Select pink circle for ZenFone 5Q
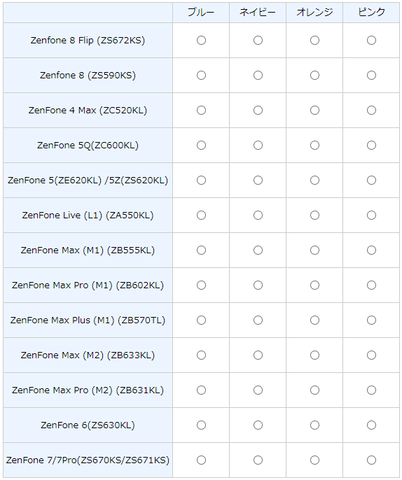Viewport: 402px width, 480px height. coord(371,145)
